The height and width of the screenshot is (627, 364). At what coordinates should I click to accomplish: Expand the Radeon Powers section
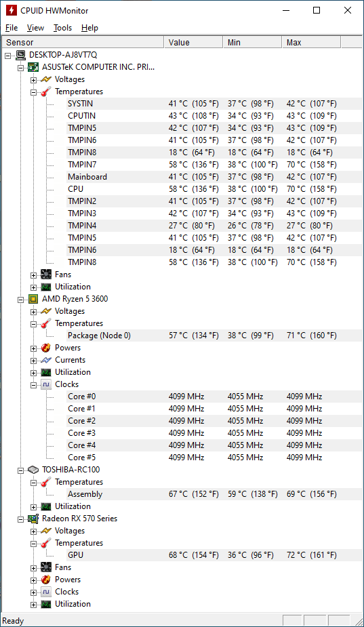click(x=34, y=580)
